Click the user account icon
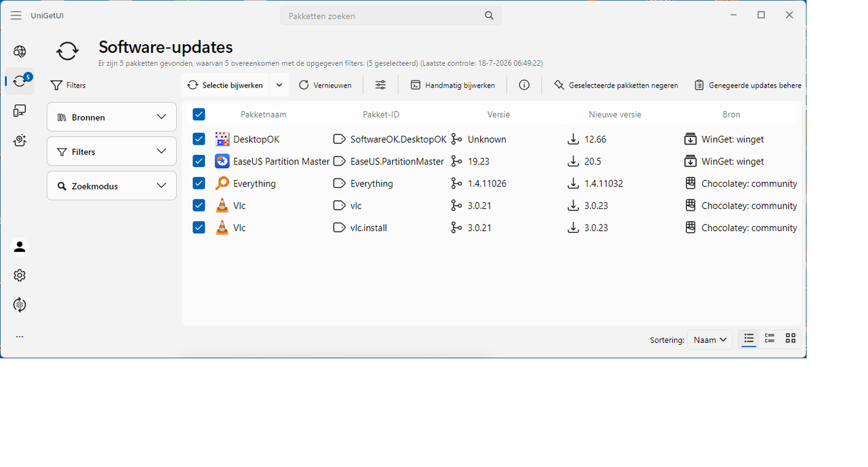The height and width of the screenshot is (467, 868). click(x=20, y=247)
